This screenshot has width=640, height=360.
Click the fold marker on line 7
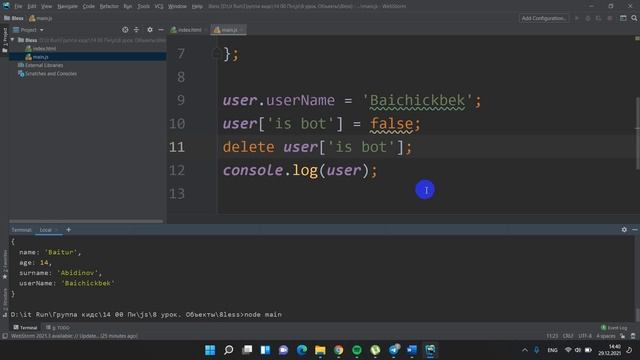217,53
